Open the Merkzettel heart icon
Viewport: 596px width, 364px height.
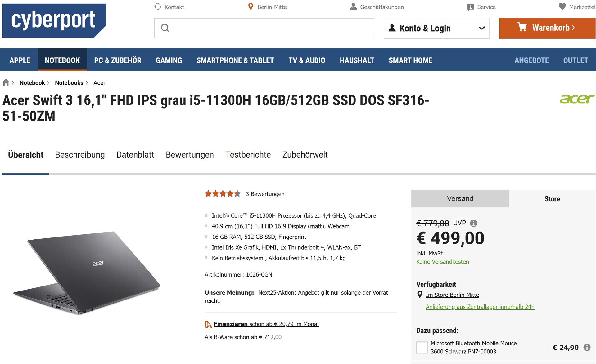(x=562, y=7)
